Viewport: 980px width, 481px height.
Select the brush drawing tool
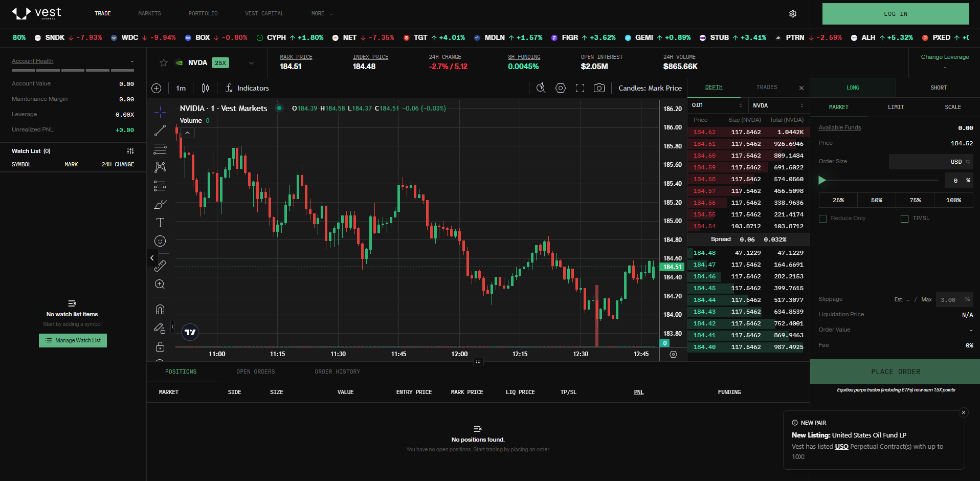[x=160, y=204]
